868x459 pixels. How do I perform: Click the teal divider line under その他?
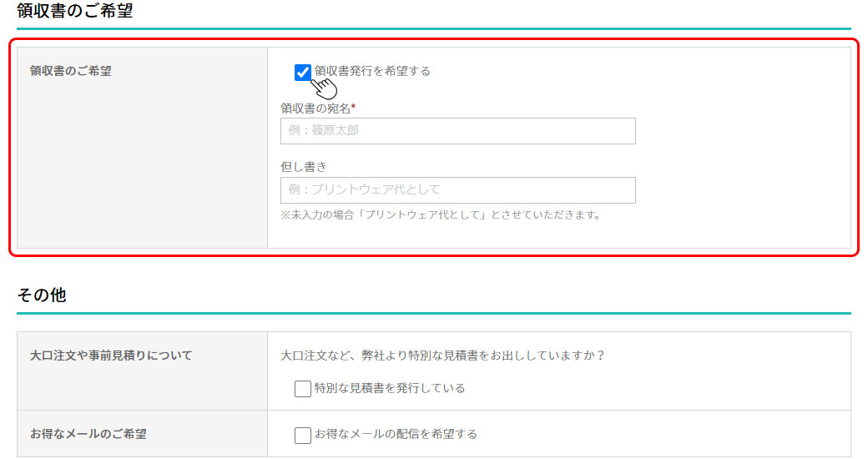(x=434, y=314)
